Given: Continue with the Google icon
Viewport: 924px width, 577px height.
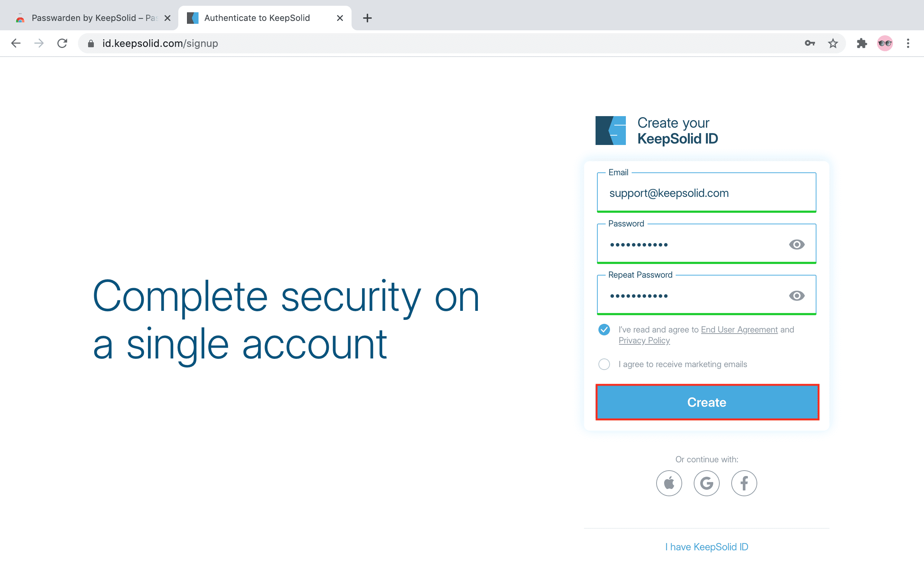Looking at the screenshot, I should tap(706, 483).
